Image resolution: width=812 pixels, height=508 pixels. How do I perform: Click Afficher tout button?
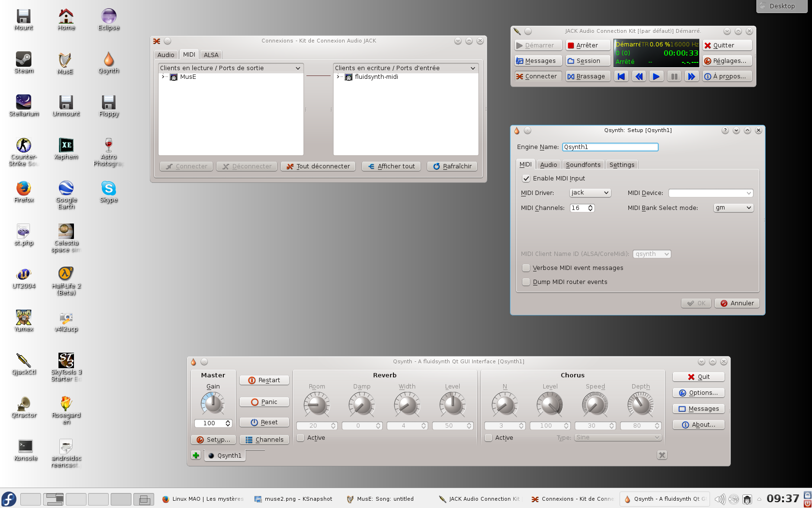pos(391,166)
